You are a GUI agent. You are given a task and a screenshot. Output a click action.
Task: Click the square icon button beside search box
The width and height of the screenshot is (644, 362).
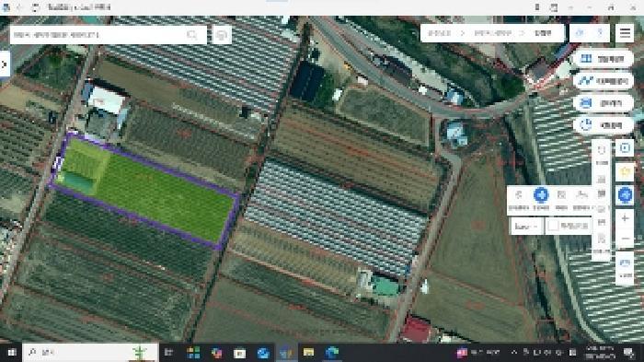222,35
